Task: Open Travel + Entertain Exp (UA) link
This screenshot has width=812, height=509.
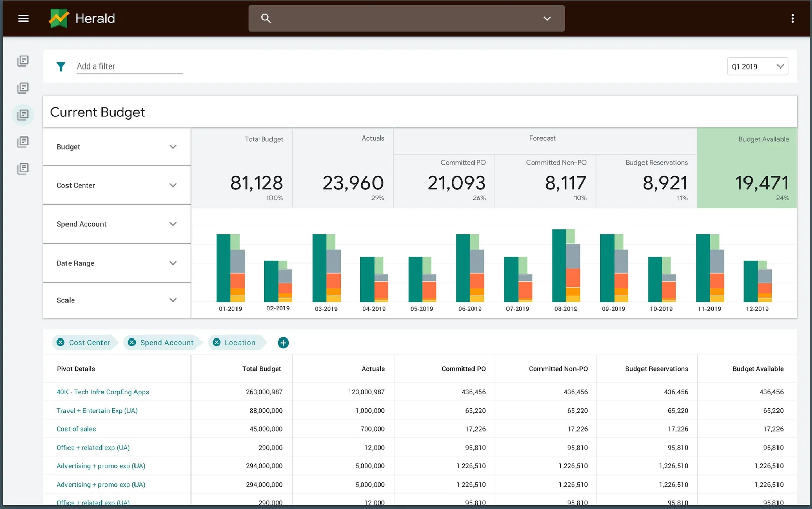Action: pyautogui.click(x=97, y=411)
